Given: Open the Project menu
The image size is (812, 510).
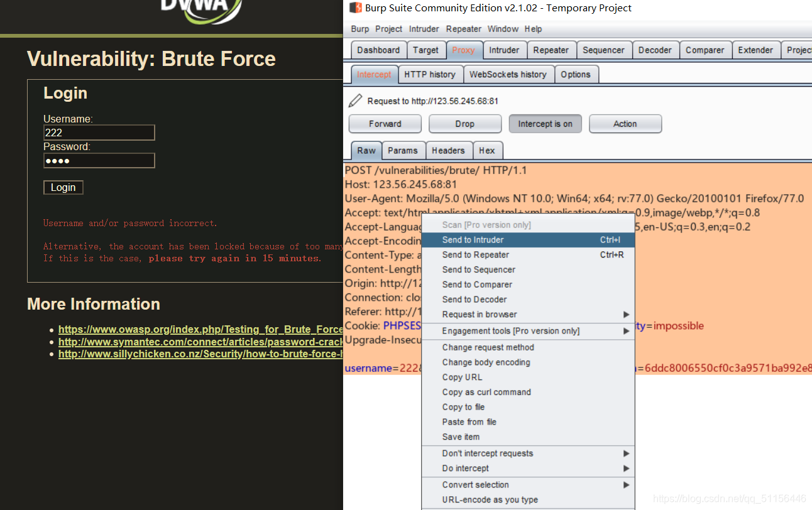Looking at the screenshot, I should click(x=389, y=29).
